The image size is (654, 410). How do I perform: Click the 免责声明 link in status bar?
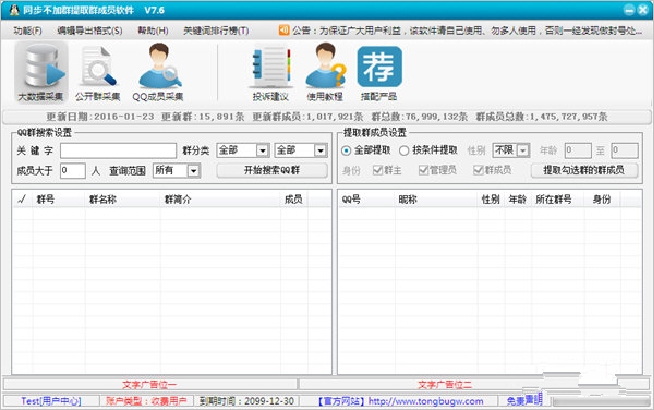524,401
